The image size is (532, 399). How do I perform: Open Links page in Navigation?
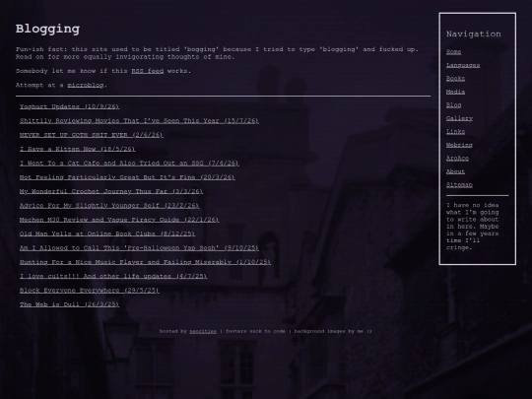tap(456, 132)
